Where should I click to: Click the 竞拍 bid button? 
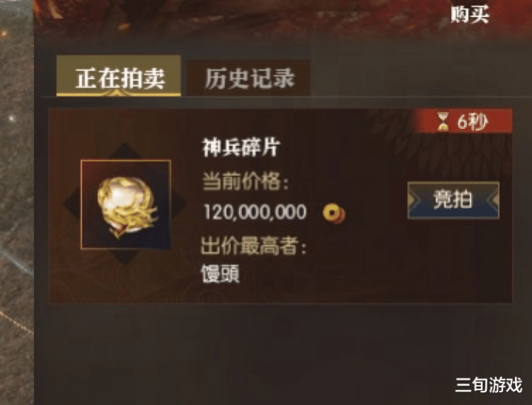point(454,201)
